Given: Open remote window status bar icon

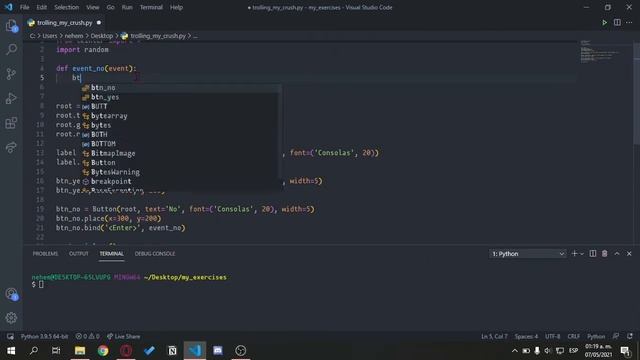Looking at the screenshot, I should [10, 336].
